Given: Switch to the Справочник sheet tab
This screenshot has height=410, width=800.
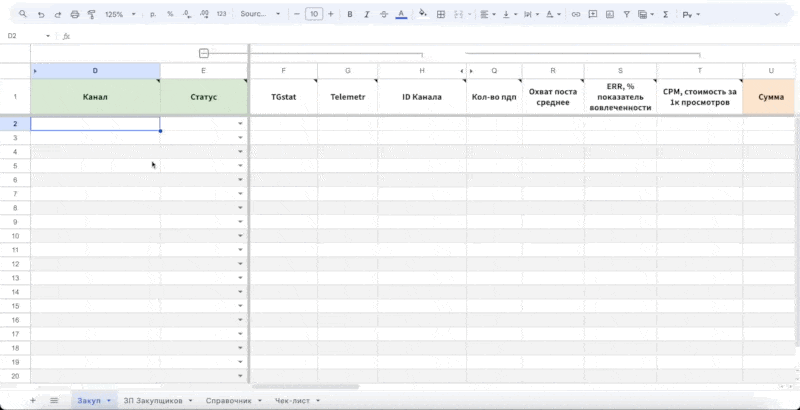Looking at the screenshot, I should point(229,401).
